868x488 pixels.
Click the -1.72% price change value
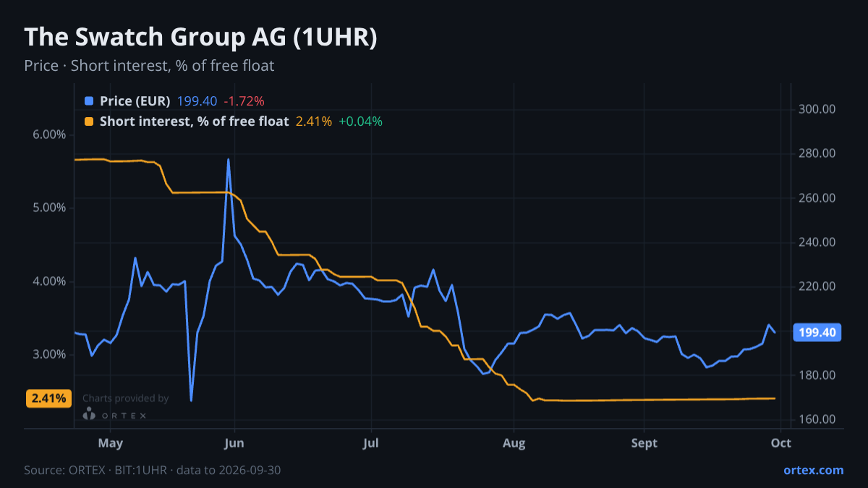coord(244,101)
